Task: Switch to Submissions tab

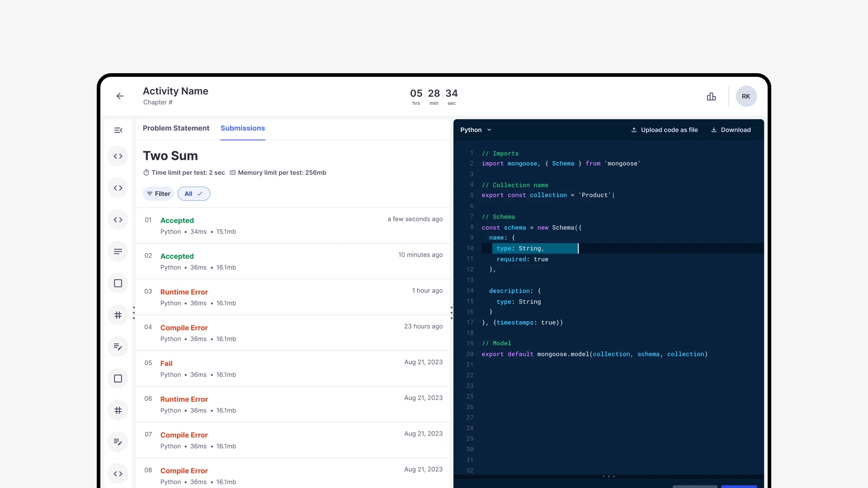Action: [243, 128]
